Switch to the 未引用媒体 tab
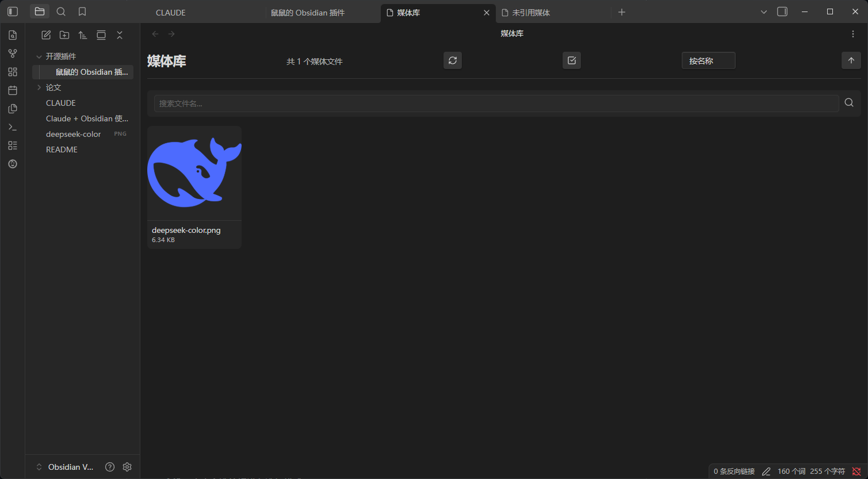Screen dimensions: 868x479 coord(531,13)
